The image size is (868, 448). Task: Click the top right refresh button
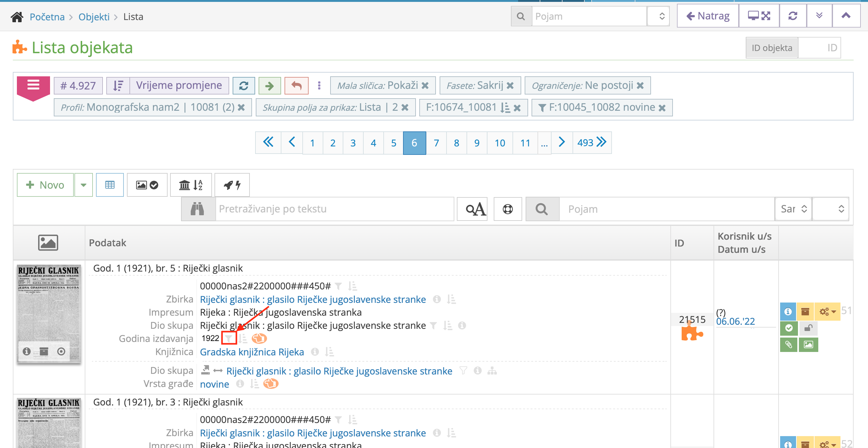click(x=793, y=16)
